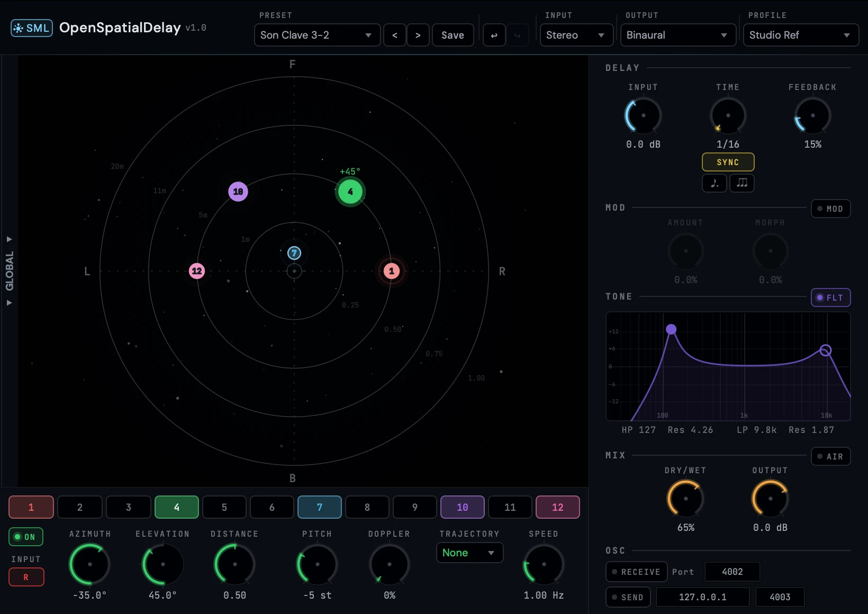Select source node 12 in spatial field
Screen dimensions: 868x614
click(x=197, y=271)
